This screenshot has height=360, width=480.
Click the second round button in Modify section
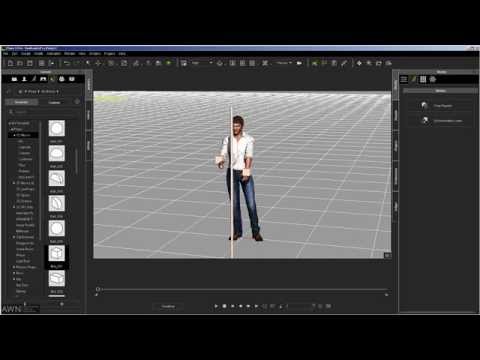pos(425,120)
